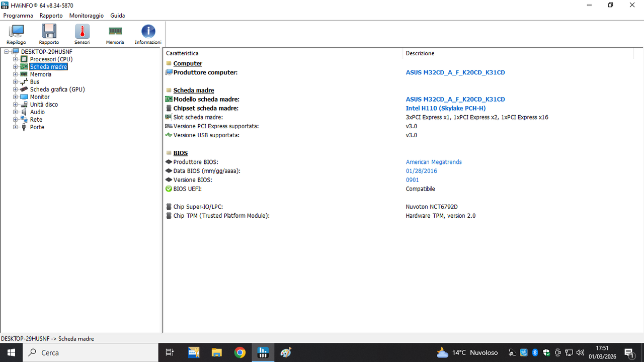644x362 pixels.
Task: Select the Memoria RAM stick icon in tree
Action: pos(24,74)
